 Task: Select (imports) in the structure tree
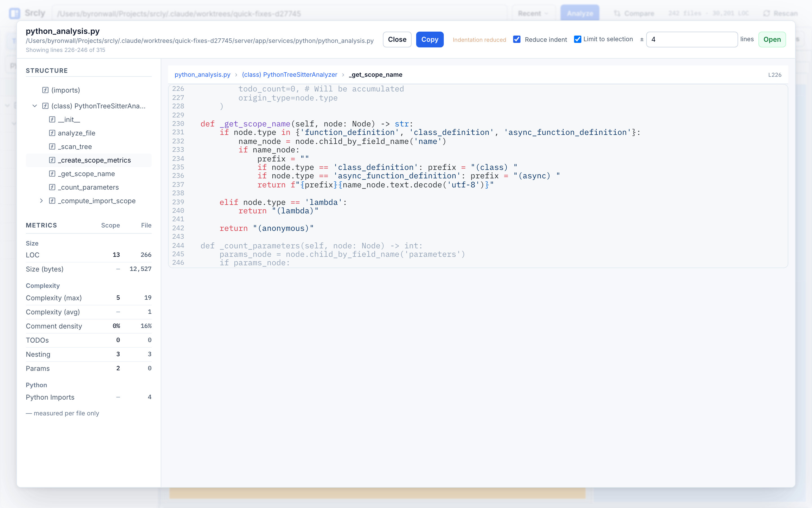65,90
